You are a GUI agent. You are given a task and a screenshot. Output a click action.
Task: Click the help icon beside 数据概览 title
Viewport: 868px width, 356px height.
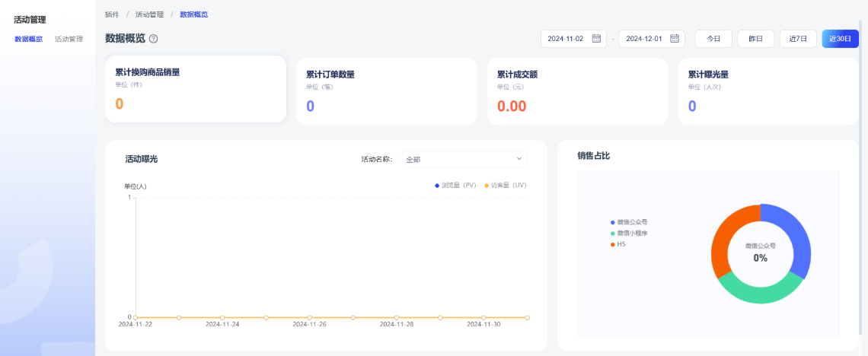click(154, 39)
